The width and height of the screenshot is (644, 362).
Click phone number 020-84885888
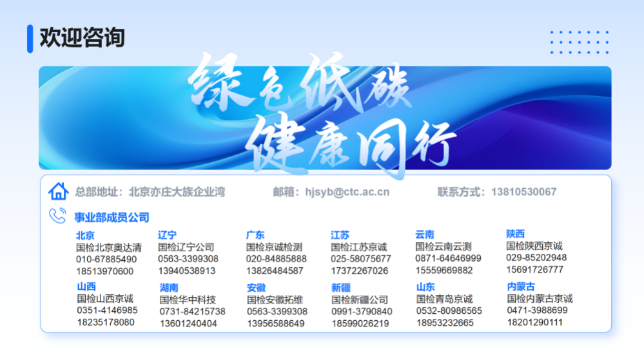point(277,259)
